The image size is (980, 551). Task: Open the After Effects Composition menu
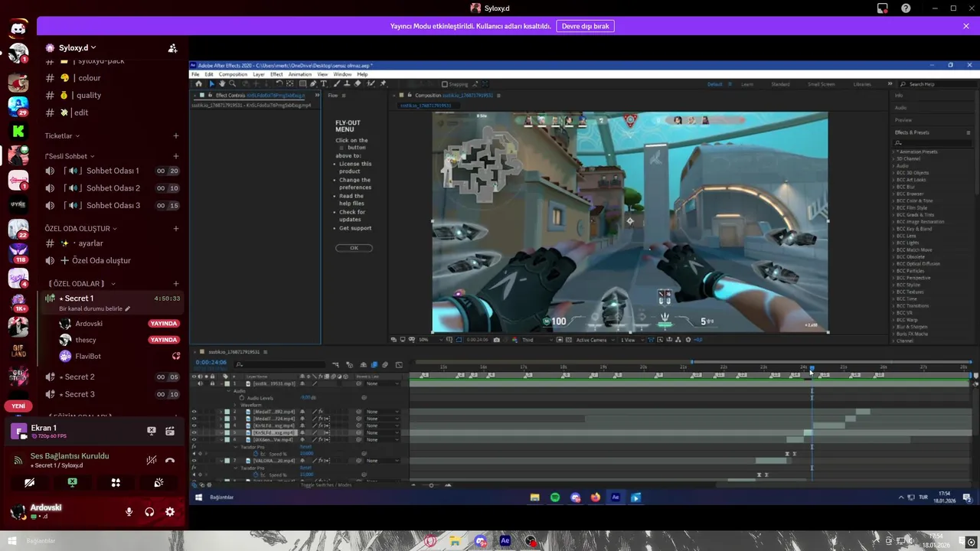tap(233, 74)
